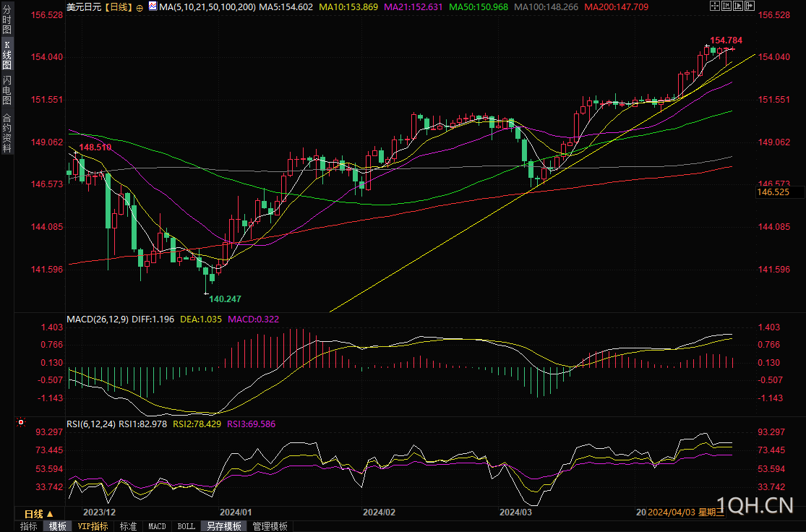Apply the 标准 template
Image resolution: width=806 pixels, height=532 pixels.
[x=128, y=526]
